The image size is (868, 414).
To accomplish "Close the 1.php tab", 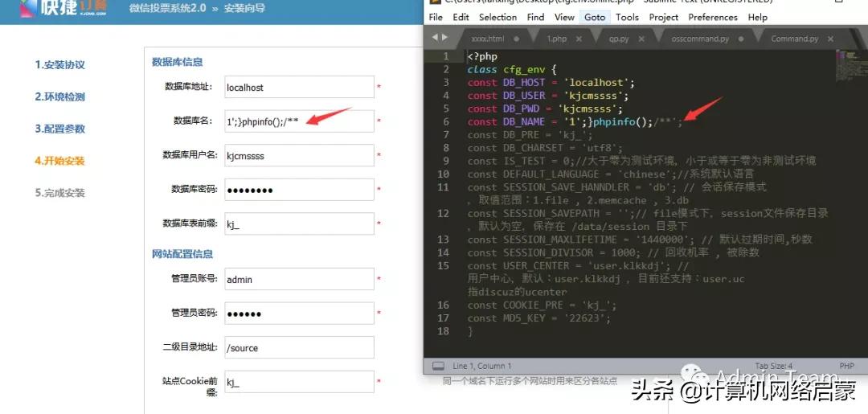I will coord(579,39).
